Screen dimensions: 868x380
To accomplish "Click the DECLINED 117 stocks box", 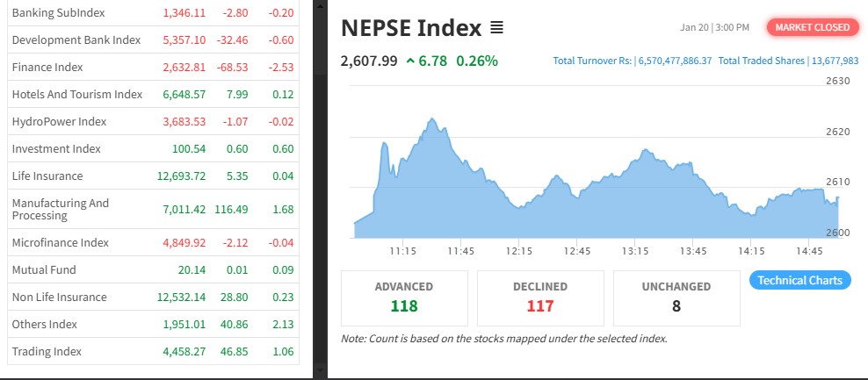I will (x=540, y=298).
